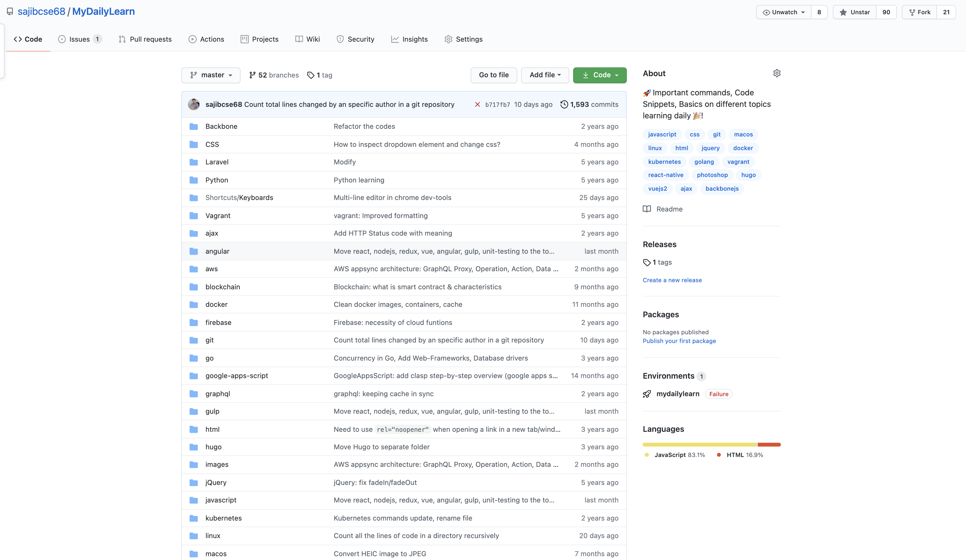Click the yellow JavaScript language bar segment
Image resolution: width=966 pixels, height=560 pixels.
click(700, 445)
